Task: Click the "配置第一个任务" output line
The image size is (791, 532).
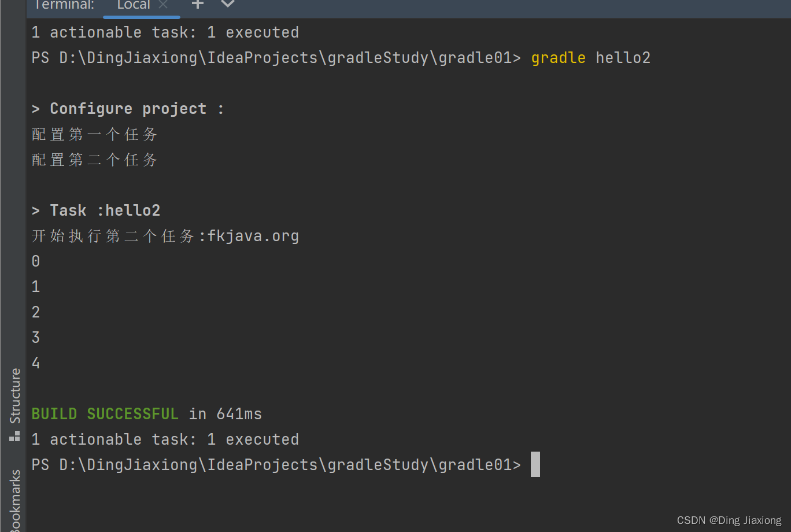Action: point(94,134)
